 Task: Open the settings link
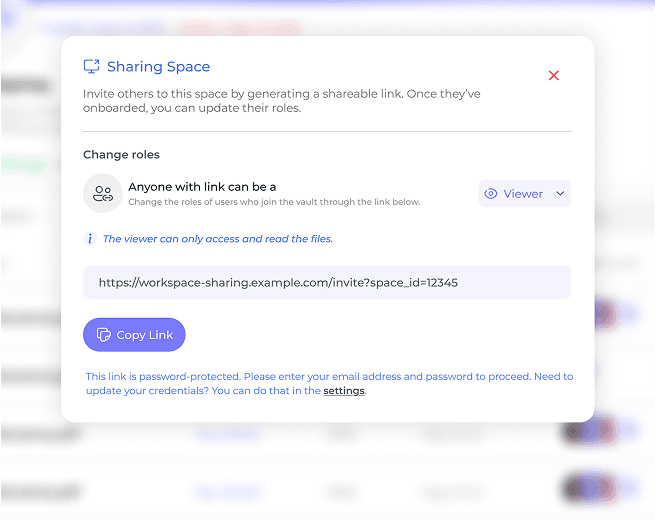tap(344, 391)
